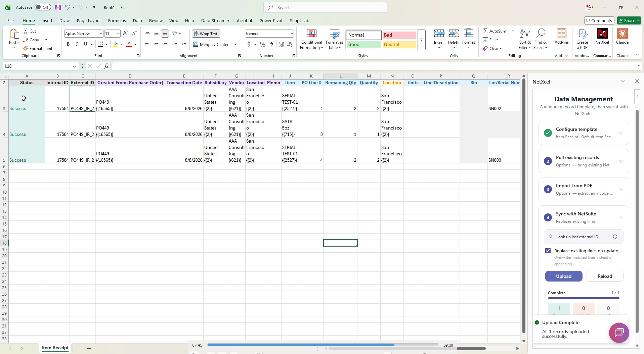Collapse Sync with NetSuite section
The height and width of the screenshot is (354, 644).
[620, 217]
